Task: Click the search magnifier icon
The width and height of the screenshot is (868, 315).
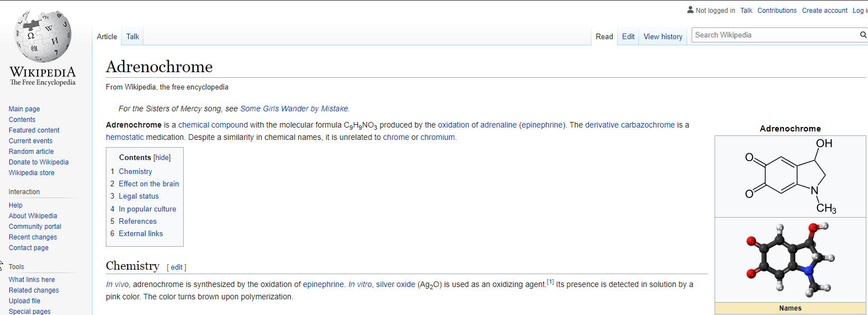Action: pyautogui.click(x=863, y=35)
